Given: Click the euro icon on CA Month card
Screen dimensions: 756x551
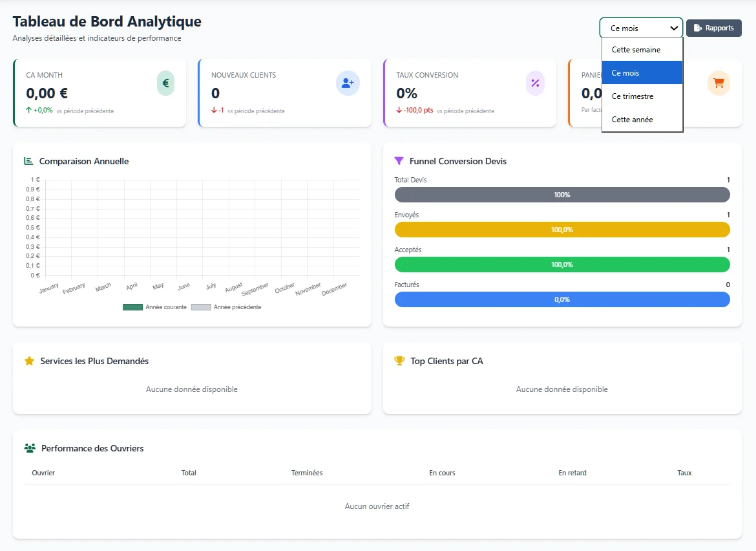Looking at the screenshot, I should tap(165, 83).
